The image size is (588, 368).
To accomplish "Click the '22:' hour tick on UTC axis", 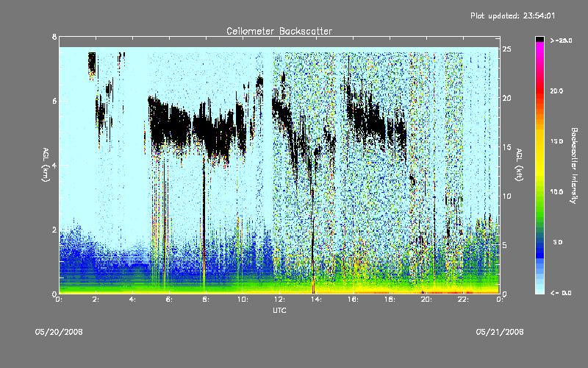I will (463, 300).
